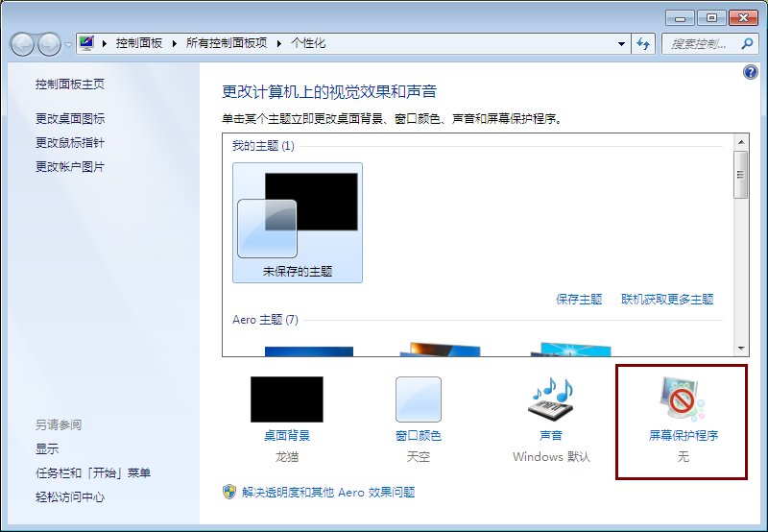
Task: Open 解决透明度和其他 Aero 效果问题 link
Action: [328, 493]
